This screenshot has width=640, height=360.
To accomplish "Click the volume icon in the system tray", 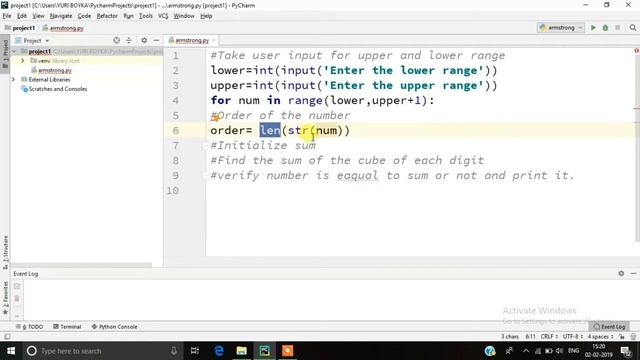I will coord(559,351).
